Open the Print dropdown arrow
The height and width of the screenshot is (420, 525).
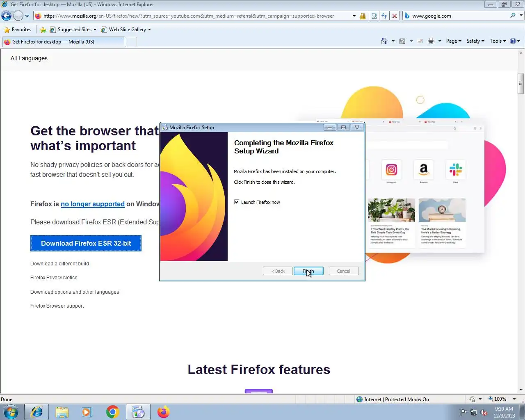[x=440, y=41]
